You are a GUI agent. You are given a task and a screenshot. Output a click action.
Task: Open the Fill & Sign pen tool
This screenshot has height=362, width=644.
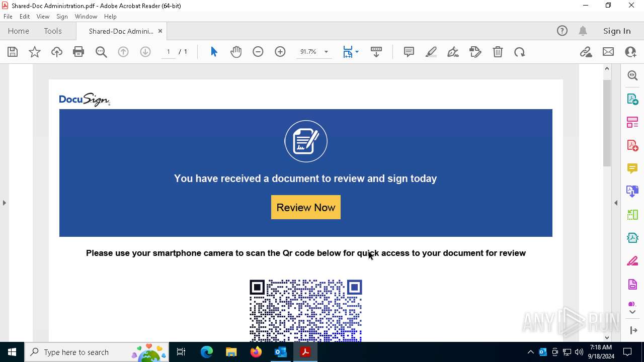(x=453, y=52)
